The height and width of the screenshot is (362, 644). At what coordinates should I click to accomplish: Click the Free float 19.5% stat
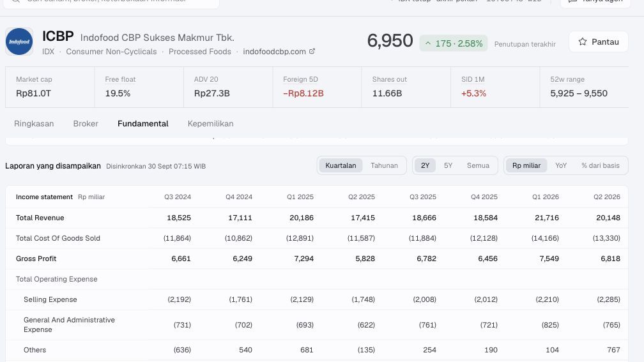(139, 87)
